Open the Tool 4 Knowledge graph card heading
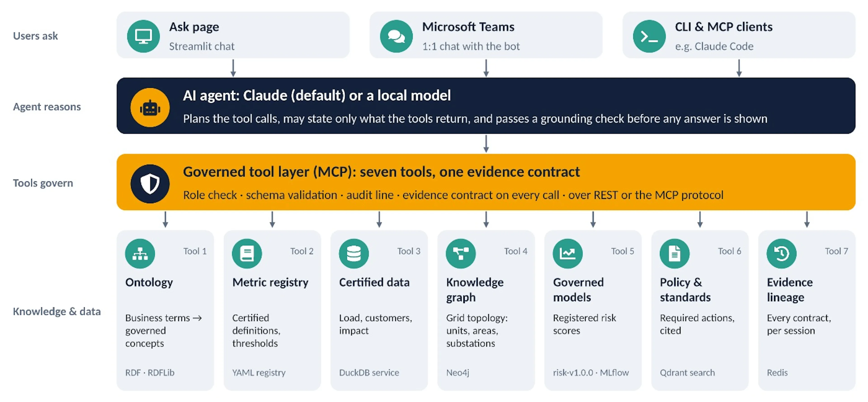Screen dimensions: 868x402 click(475, 290)
